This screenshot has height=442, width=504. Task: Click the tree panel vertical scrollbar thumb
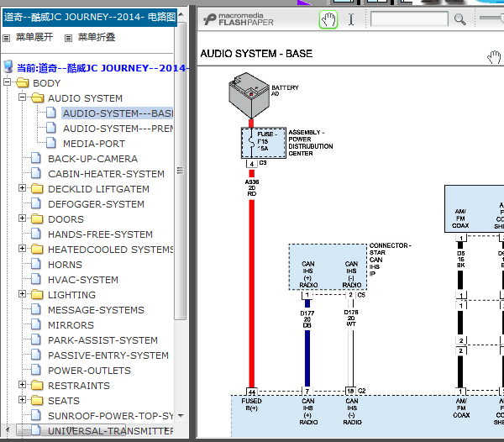click(x=181, y=171)
